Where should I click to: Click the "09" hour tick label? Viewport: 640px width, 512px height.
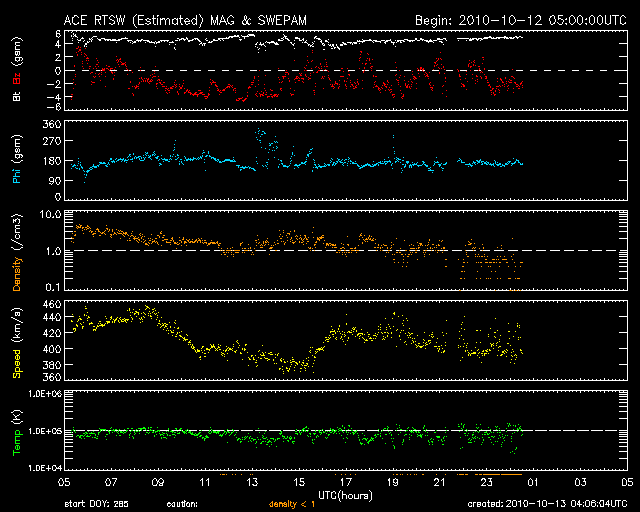pos(158,482)
